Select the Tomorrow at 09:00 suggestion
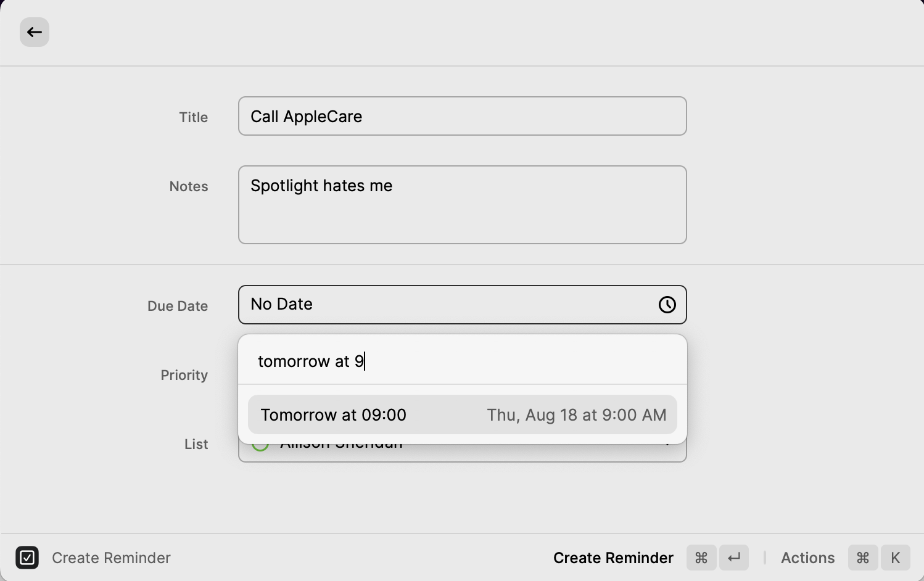 click(462, 414)
